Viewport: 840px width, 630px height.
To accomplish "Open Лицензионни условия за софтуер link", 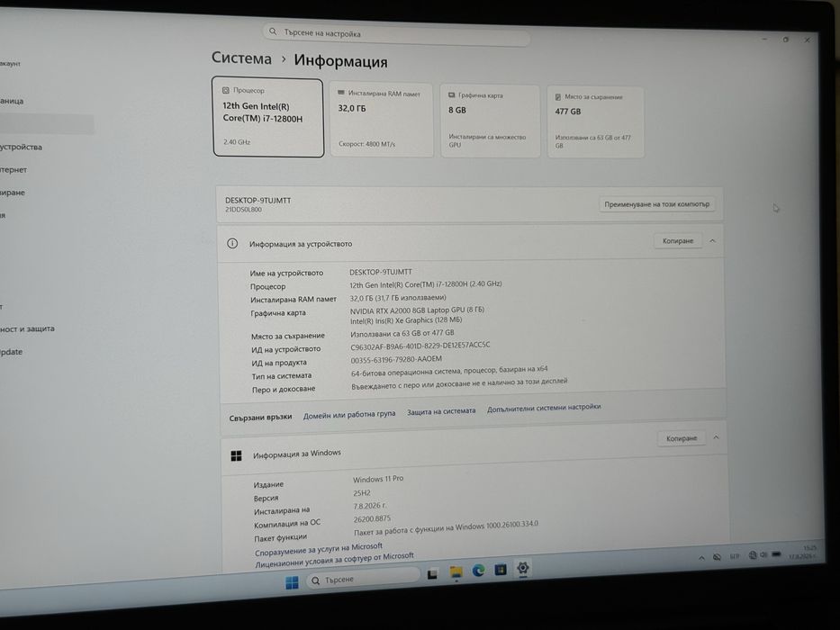I will [334, 560].
